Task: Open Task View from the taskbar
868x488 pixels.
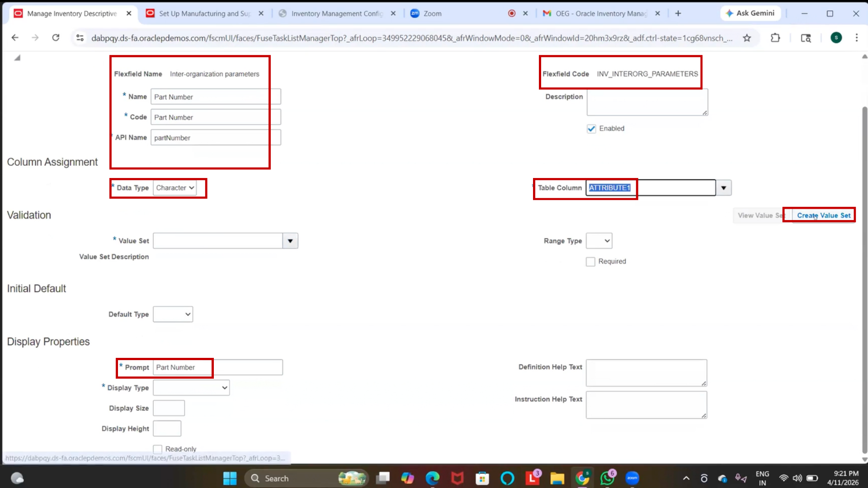Action: (x=383, y=478)
